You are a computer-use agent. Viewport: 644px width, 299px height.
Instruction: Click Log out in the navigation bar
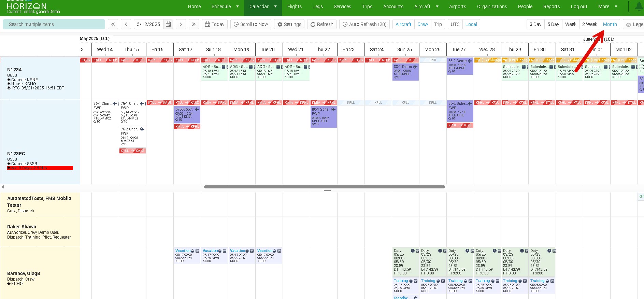pos(579,6)
